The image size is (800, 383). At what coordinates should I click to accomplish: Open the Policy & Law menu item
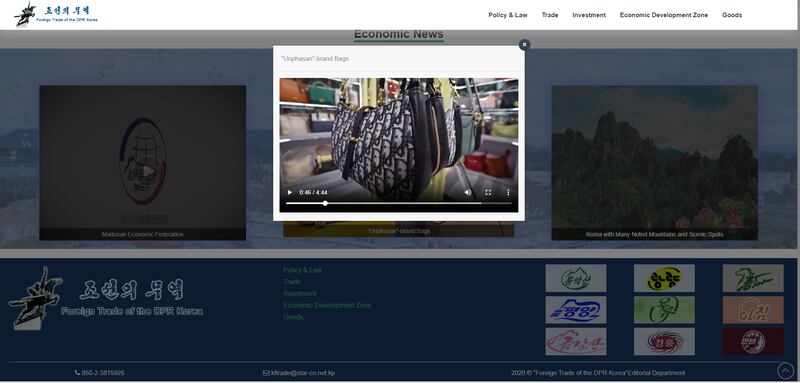pos(508,15)
